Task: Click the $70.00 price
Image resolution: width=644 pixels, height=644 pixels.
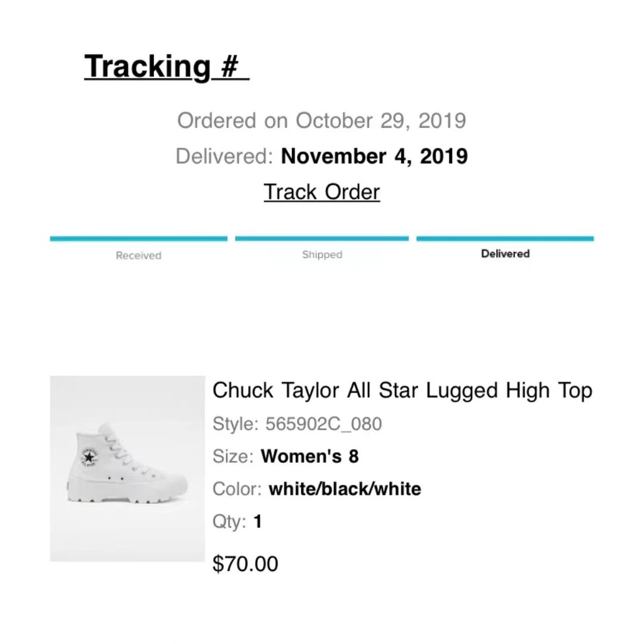Action: coord(245,563)
